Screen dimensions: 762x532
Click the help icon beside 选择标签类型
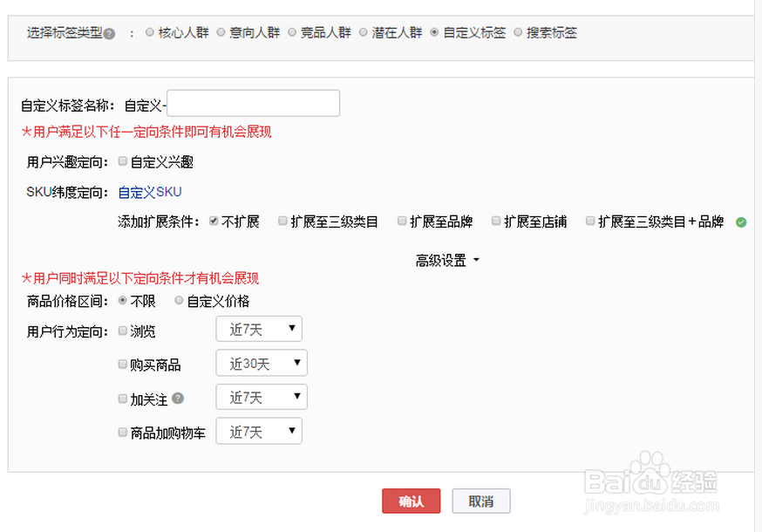click(x=108, y=32)
